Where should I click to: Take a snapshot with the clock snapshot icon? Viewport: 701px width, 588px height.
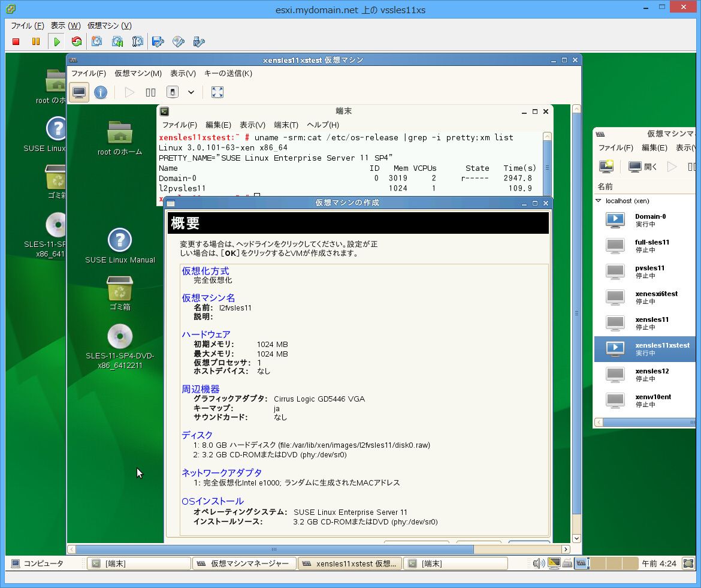click(96, 41)
